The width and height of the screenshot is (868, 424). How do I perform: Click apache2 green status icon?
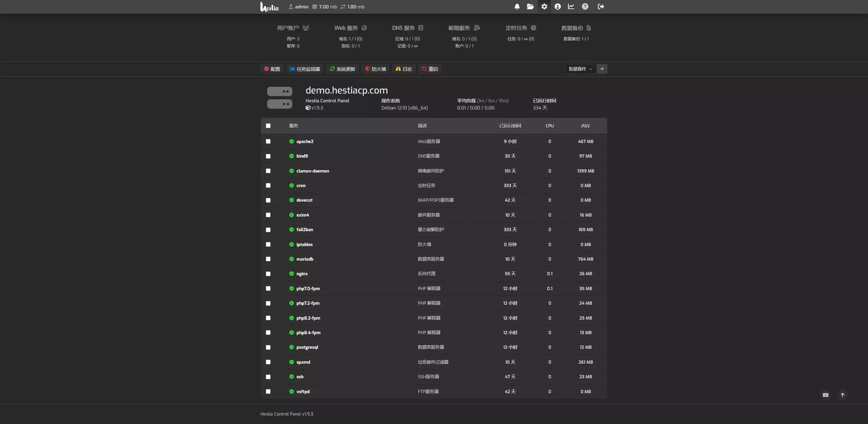pyautogui.click(x=291, y=141)
